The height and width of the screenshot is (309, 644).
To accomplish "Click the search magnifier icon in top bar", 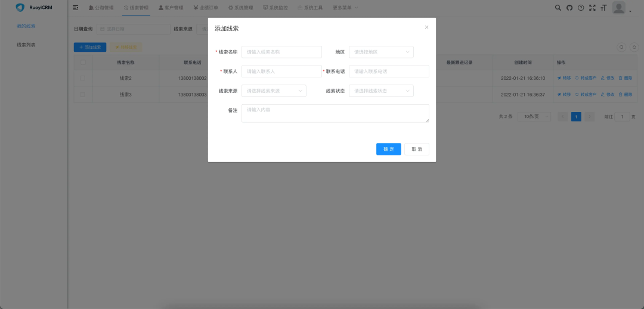I will click(x=558, y=8).
